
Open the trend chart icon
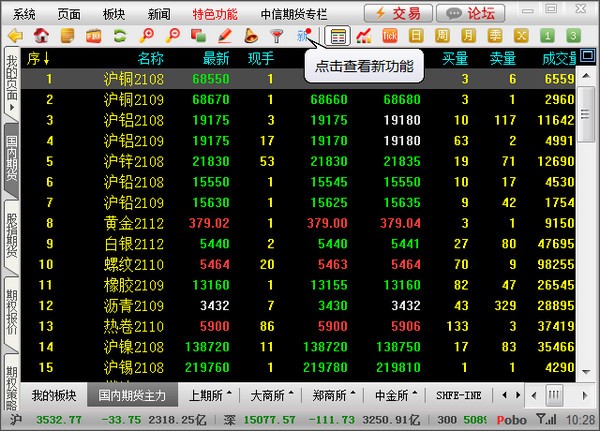(364, 36)
